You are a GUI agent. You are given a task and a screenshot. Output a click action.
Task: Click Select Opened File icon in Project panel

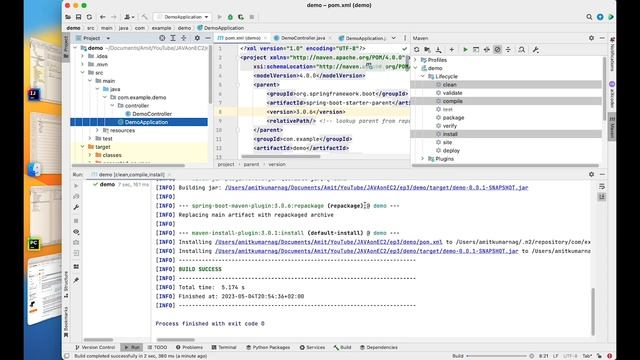point(162,38)
